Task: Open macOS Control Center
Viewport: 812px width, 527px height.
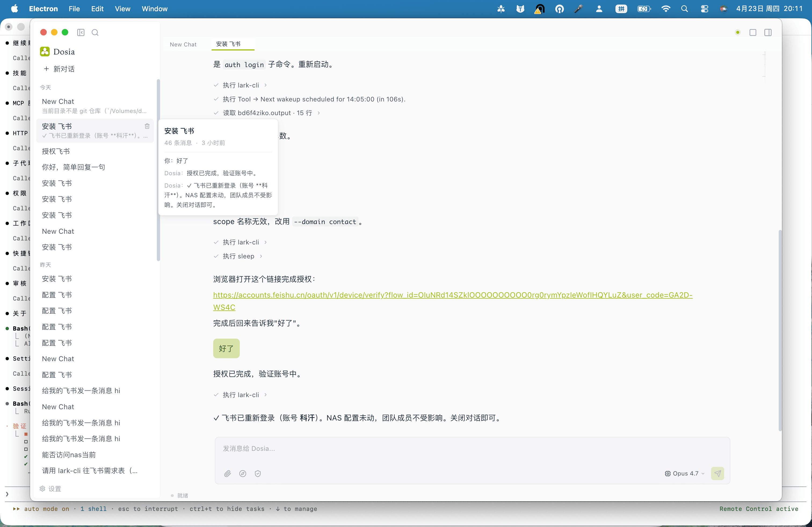Action: pos(704,9)
